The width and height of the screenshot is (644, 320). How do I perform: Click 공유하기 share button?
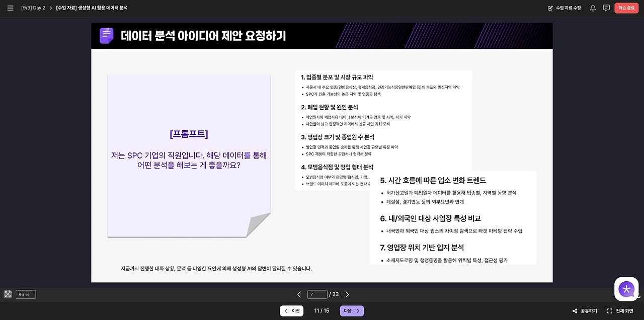click(x=585, y=311)
